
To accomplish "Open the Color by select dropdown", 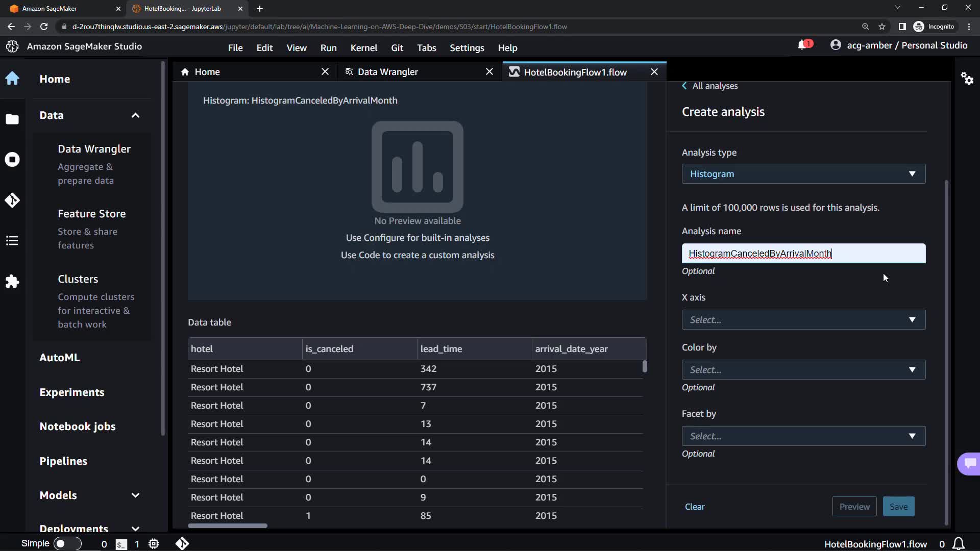I will pos(803,370).
